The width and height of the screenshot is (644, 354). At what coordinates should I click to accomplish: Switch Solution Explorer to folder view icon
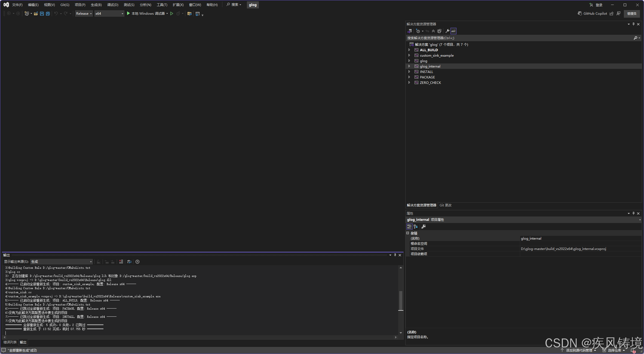click(x=410, y=31)
